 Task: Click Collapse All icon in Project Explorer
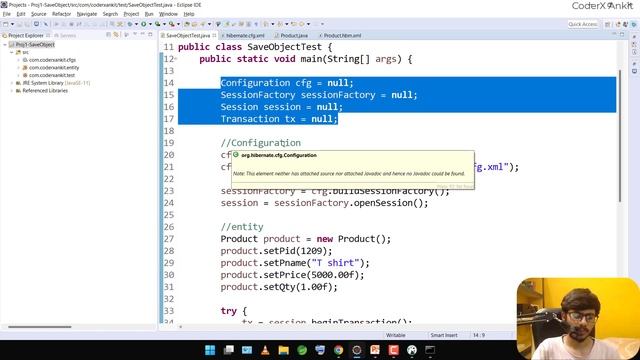pos(108,35)
